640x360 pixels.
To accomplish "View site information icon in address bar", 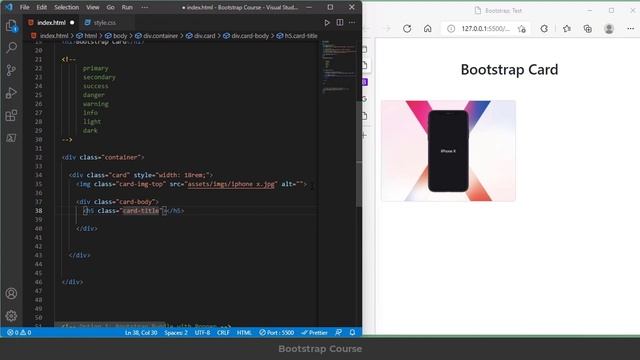I will click(451, 29).
